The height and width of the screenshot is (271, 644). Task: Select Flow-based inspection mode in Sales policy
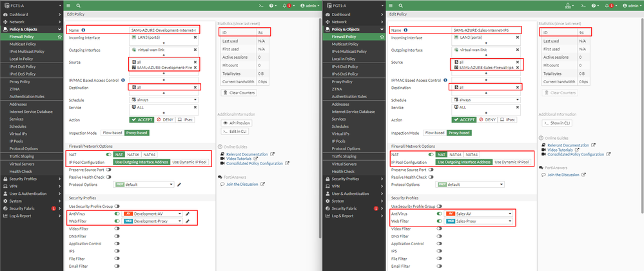click(434, 133)
